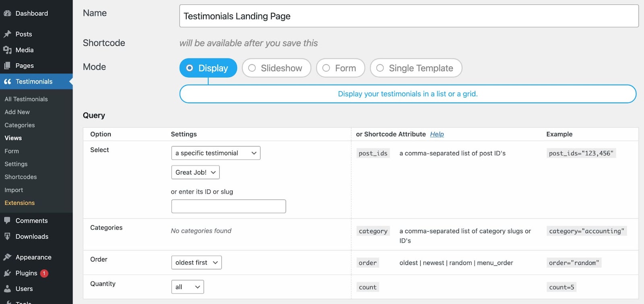This screenshot has height=304, width=644.
Task: Select the Slideshow mode radio button
Action: click(252, 68)
